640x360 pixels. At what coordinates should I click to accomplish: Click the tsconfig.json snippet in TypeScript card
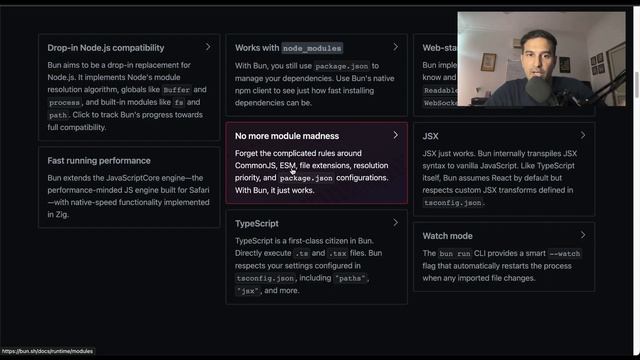click(x=265, y=278)
